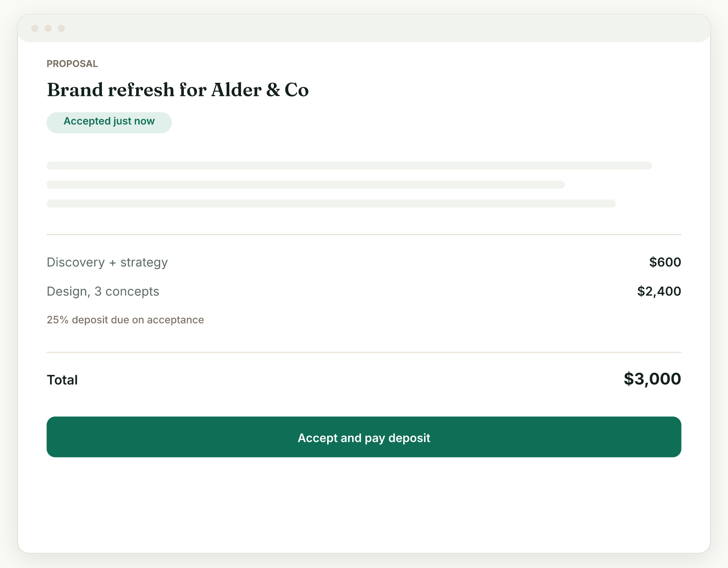The width and height of the screenshot is (728, 568).
Task: Select the Accepted just now status badge
Action: pos(109,122)
